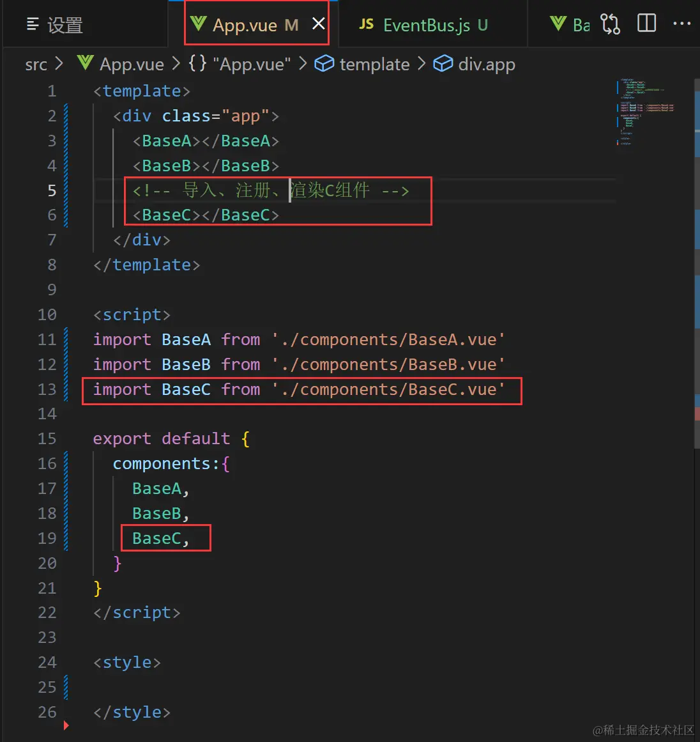This screenshot has height=742, width=700.
Task: Select the App.vue editor tab
Action: click(x=255, y=25)
